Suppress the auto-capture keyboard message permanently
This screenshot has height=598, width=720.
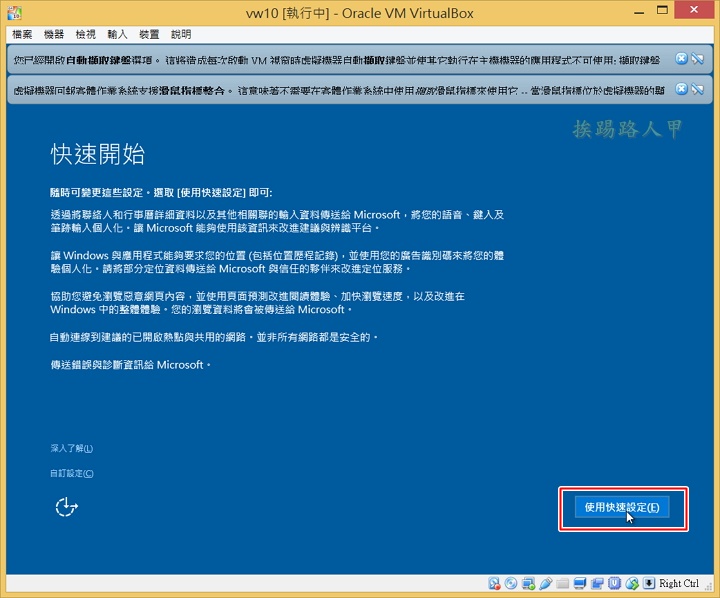click(x=698, y=58)
